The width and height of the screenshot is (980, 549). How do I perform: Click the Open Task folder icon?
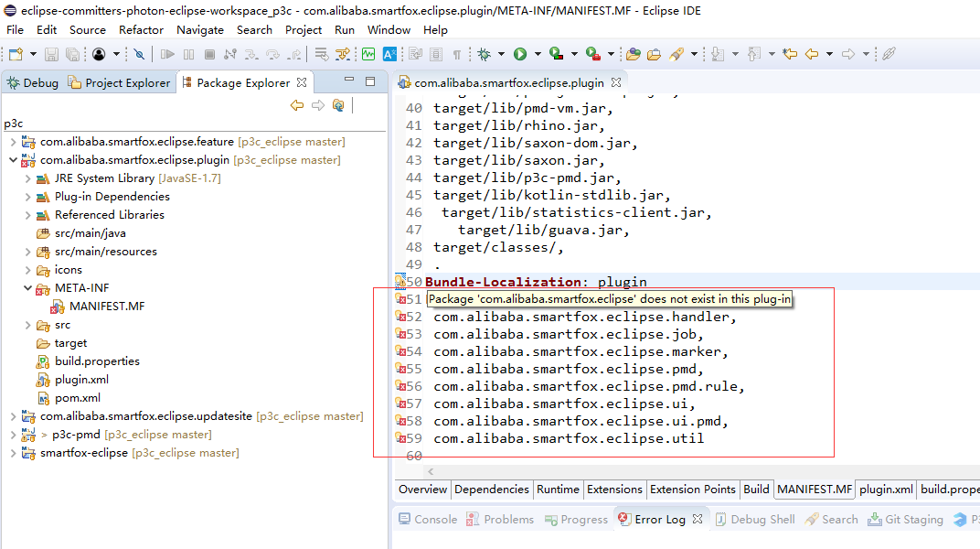(655, 54)
